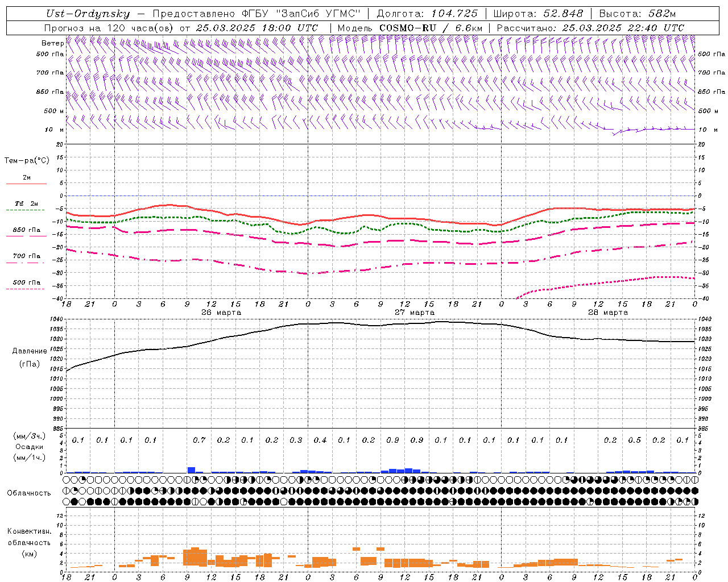Select the 700 гПа temperature legend label
The height and width of the screenshot is (582, 728).
[x=27, y=256]
